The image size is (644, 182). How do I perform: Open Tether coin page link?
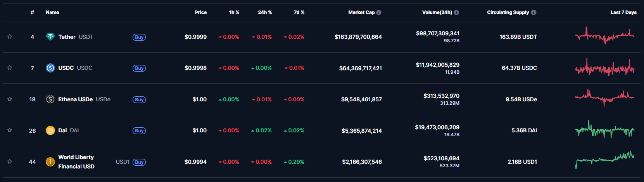pyautogui.click(x=67, y=37)
